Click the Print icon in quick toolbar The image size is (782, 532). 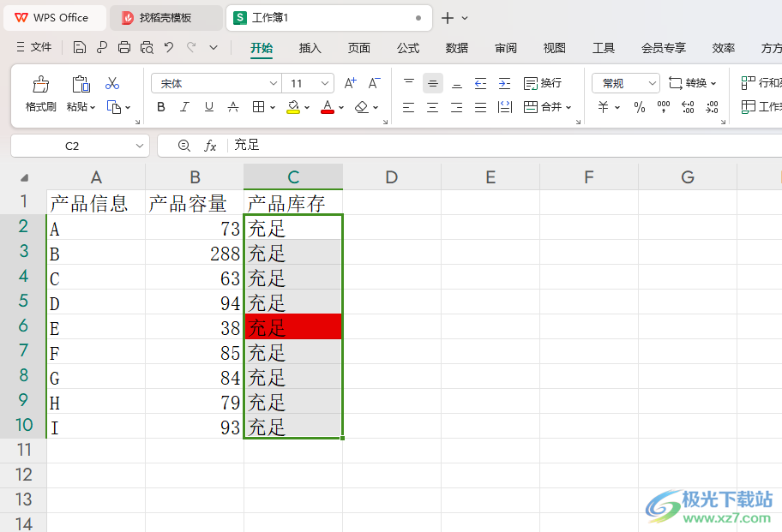[124, 47]
